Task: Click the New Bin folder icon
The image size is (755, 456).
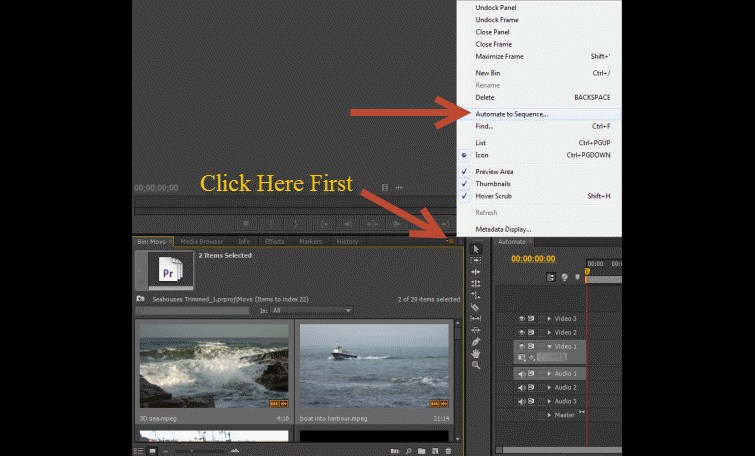Action: [422, 451]
